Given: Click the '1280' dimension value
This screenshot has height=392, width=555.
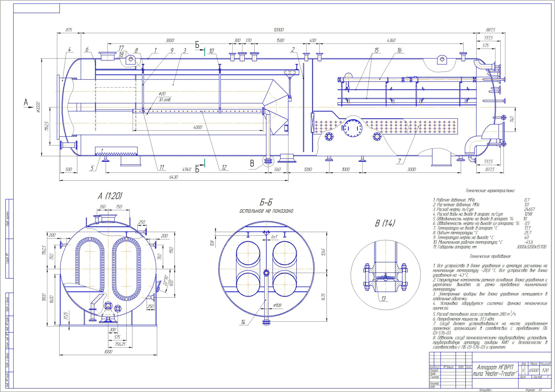Looking at the screenshot, I should (x=307, y=169).
